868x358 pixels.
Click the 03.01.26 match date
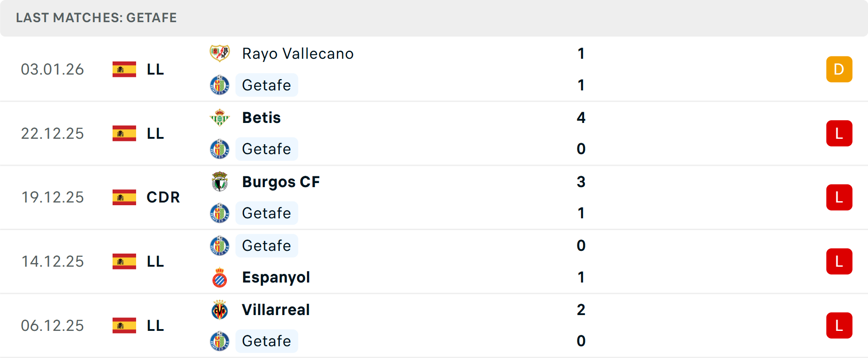[52, 70]
